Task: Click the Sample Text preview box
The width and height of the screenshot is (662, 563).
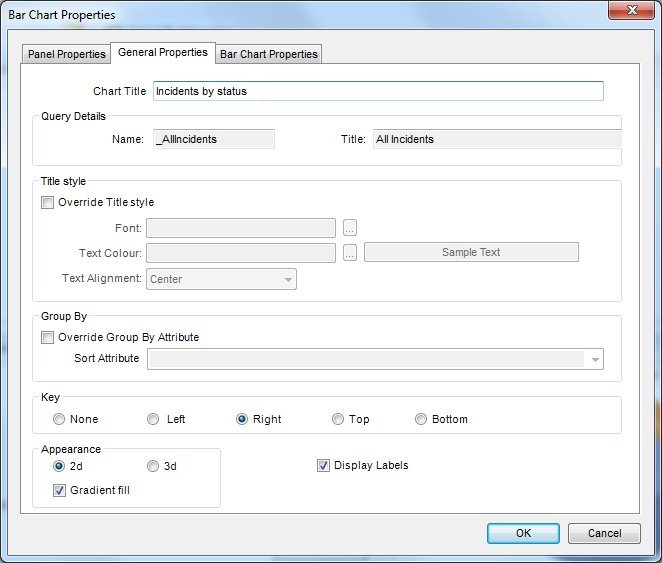Action: click(471, 252)
